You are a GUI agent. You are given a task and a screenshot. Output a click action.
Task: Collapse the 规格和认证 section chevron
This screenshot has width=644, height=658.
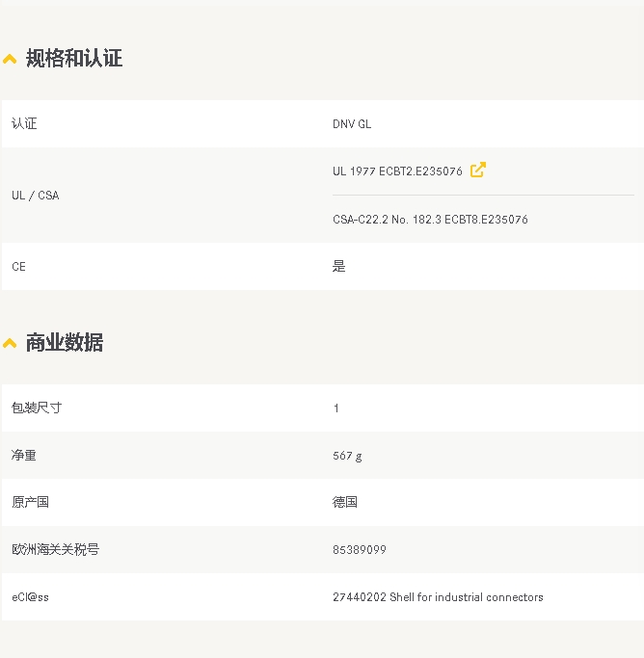tap(10, 60)
